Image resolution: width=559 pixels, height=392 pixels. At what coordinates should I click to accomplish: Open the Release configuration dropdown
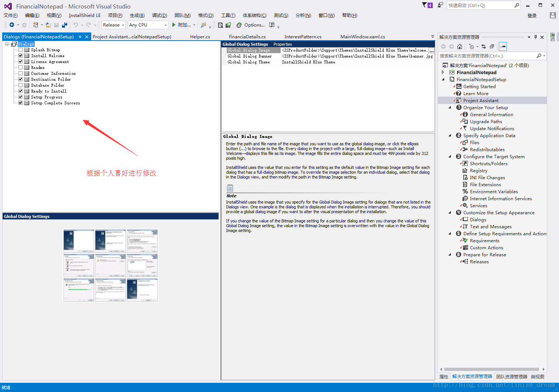click(113, 25)
